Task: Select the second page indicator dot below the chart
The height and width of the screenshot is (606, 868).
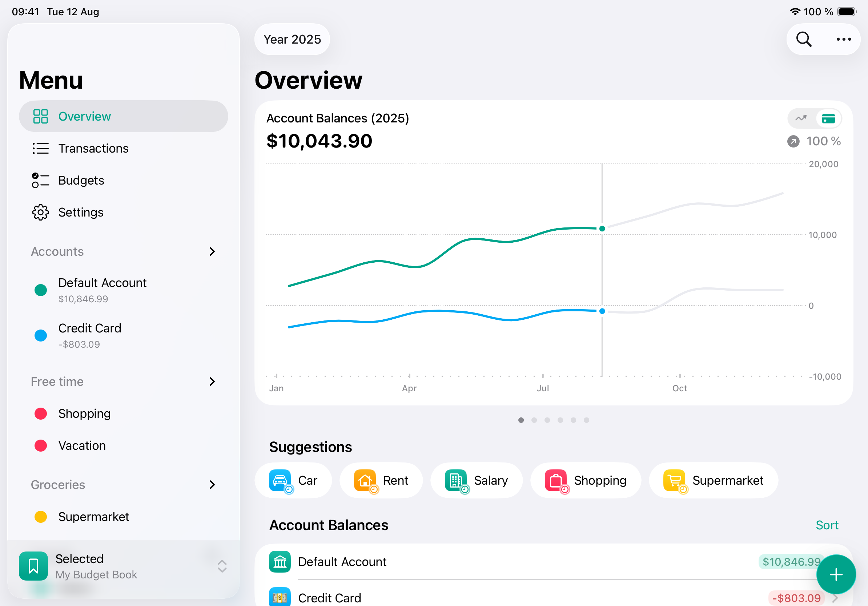Action: click(534, 420)
